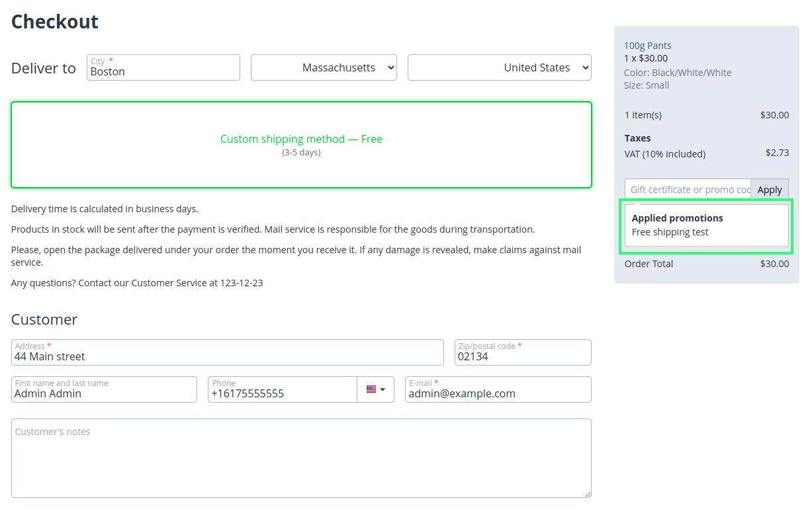Click the "Order Total" label

tap(649, 264)
